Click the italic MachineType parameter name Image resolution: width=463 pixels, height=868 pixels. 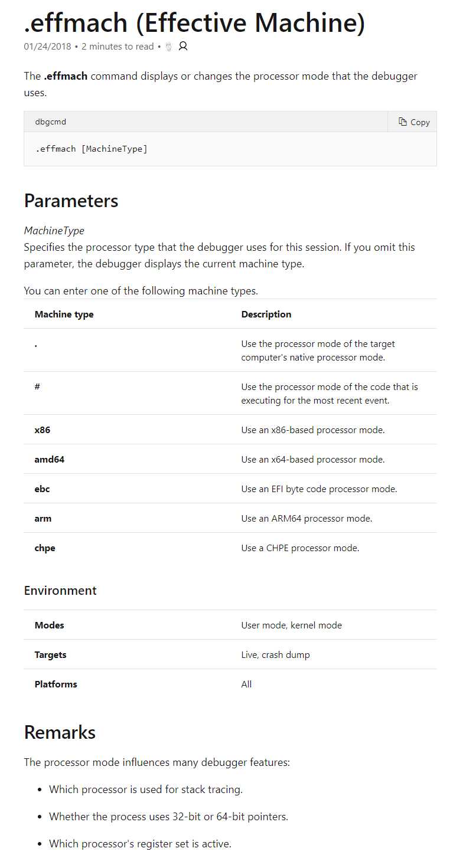coord(54,231)
